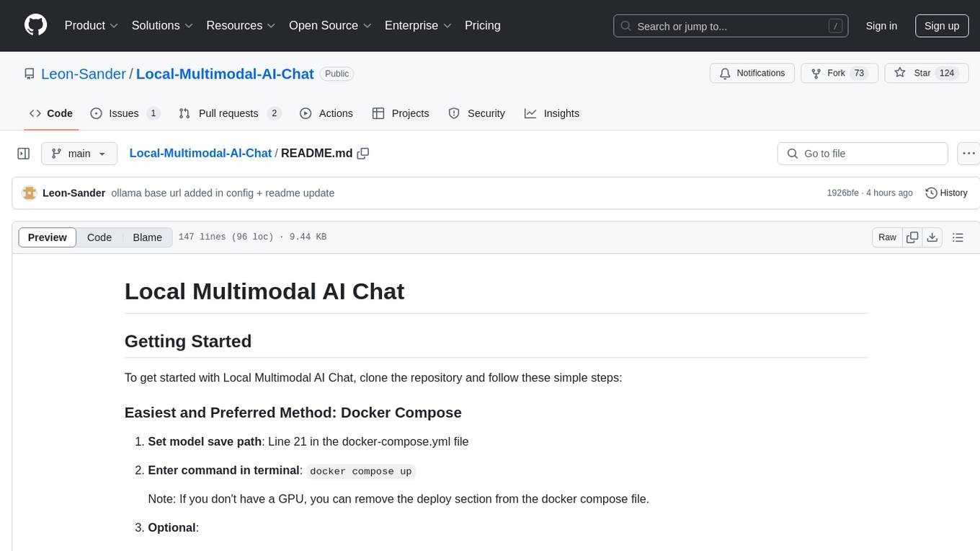Open Leon-Sander commit author link

coord(74,193)
